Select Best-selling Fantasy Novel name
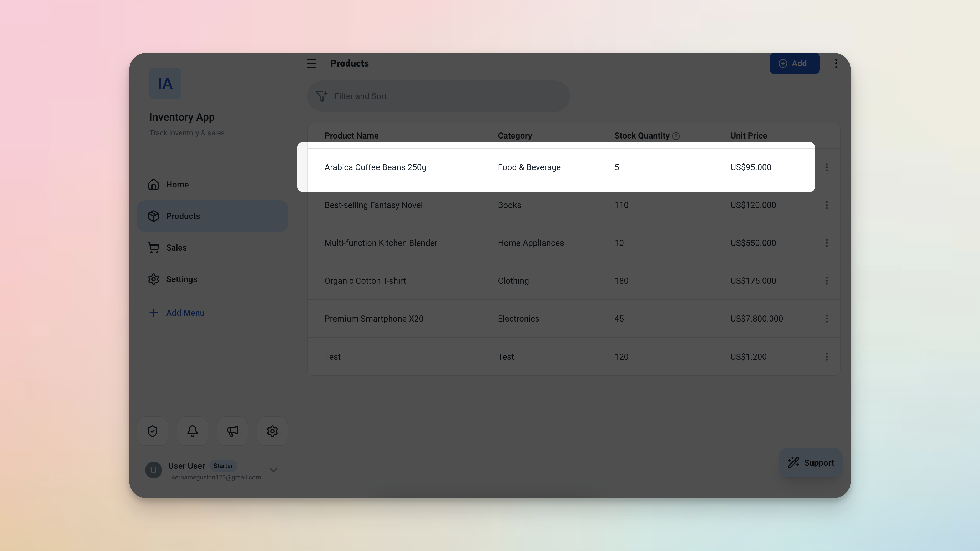Screen dimensions: 980x551 373,205
